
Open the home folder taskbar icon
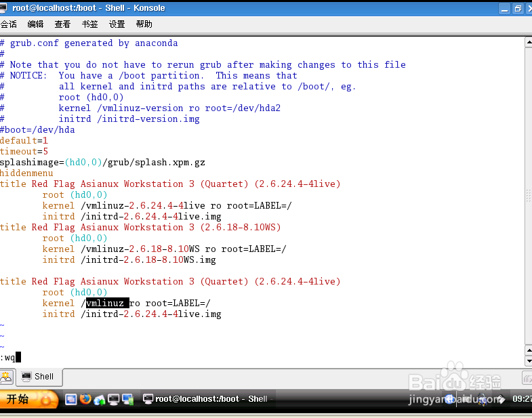[100, 400]
